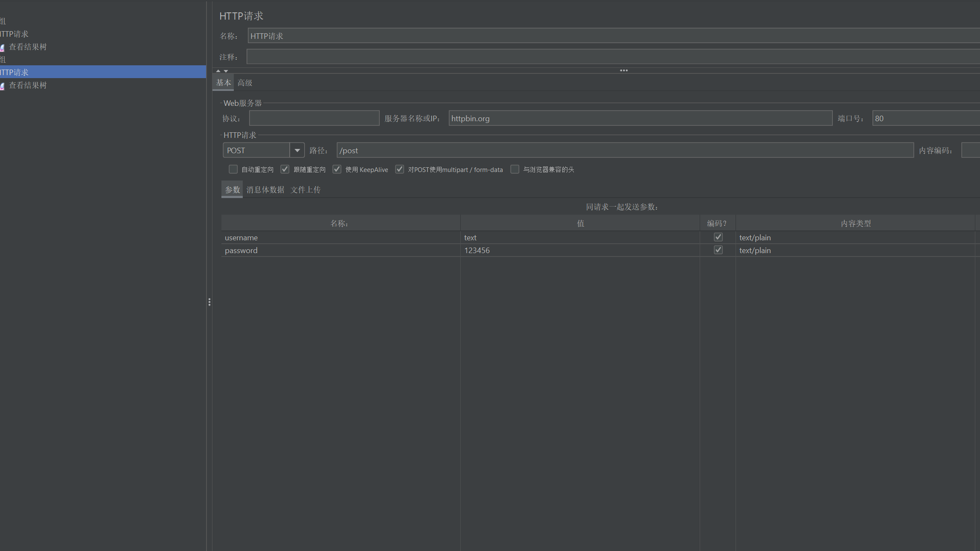The height and width of the screenshot is (551, 980).
Task: Uncheck the 编码 box for the username row
Action: click(x=718, y=237)
